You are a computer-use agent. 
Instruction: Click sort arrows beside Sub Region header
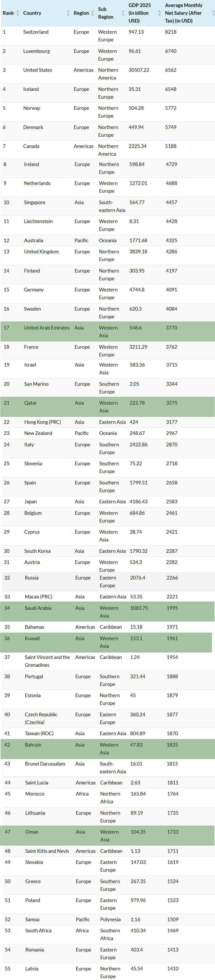click(x=123, y=13)
